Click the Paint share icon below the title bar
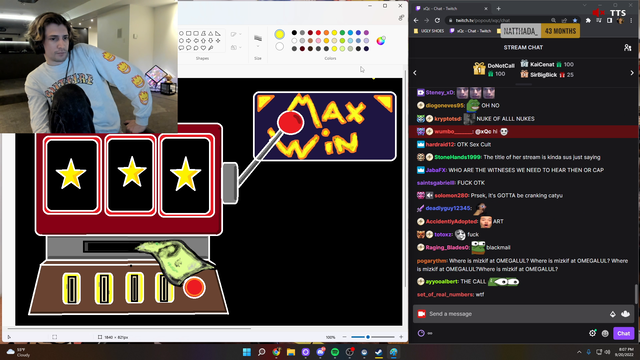This screenshot has width=640, height=360. click(401, 18)
